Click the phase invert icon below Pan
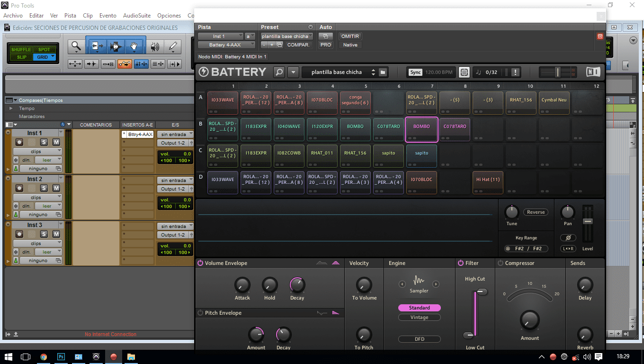Screen dimensions: 644x364 (x=568, y=238)
